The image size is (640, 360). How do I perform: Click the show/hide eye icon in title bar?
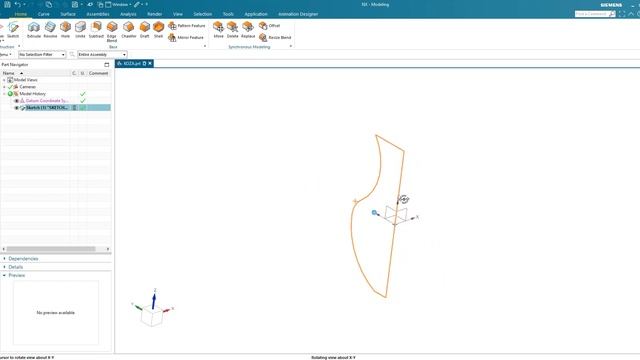click(x=90, y=4)
